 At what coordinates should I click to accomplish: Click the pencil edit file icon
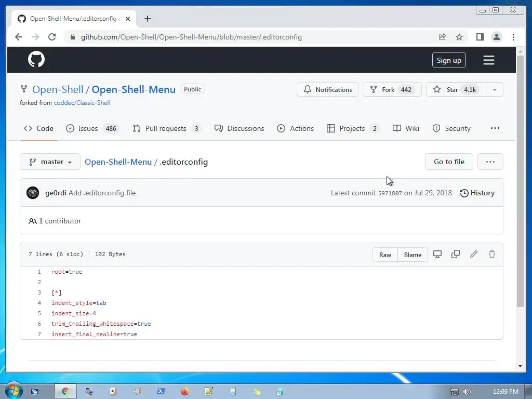pyautogui.click(x=474, y=254)
